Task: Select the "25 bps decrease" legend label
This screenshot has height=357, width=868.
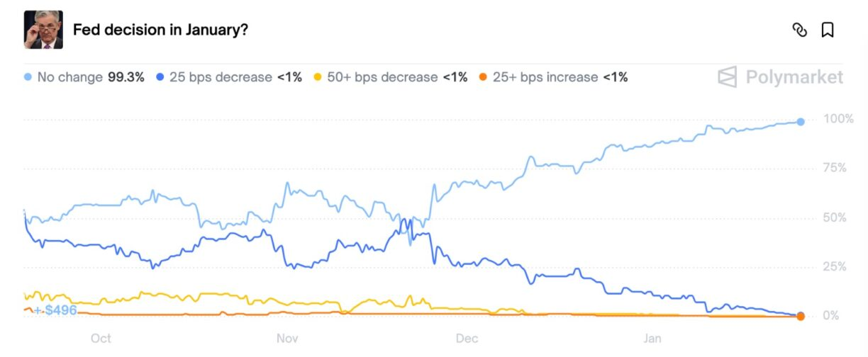Action: pos(221,77)
